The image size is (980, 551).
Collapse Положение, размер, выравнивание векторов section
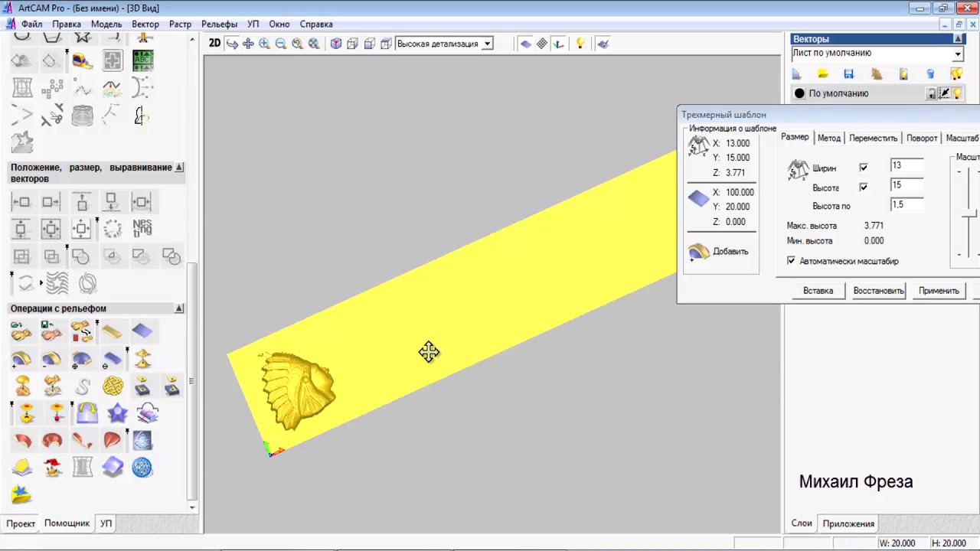(179, 167)
